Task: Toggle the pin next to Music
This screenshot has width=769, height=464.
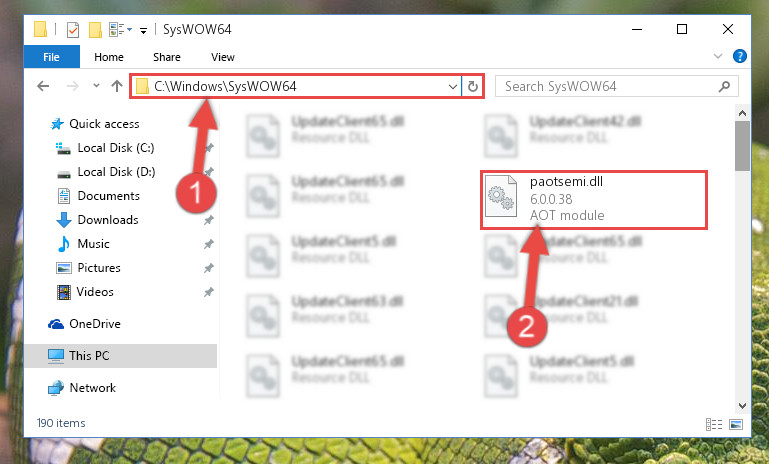Action: 209,244
